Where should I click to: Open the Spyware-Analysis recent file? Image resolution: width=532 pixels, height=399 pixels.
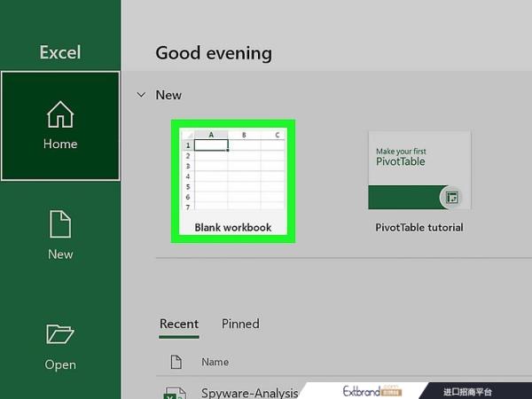(x=248, y=392)
